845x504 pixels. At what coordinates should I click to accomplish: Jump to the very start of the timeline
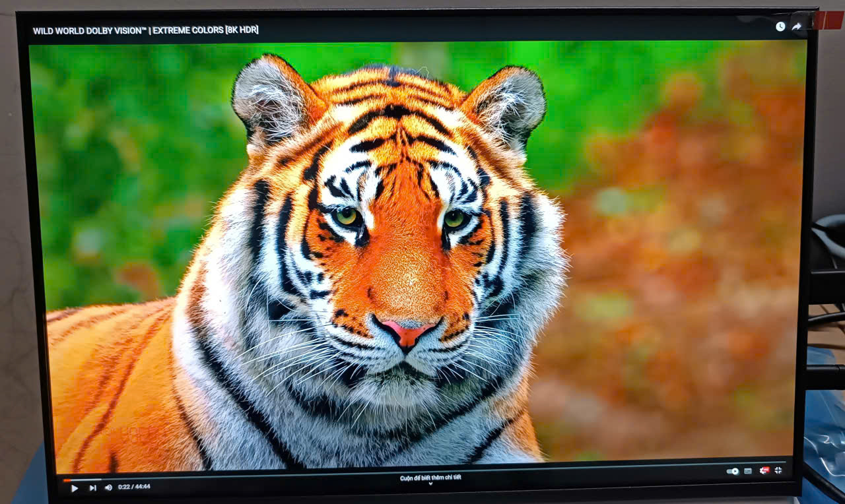click(x=64, y=480)
